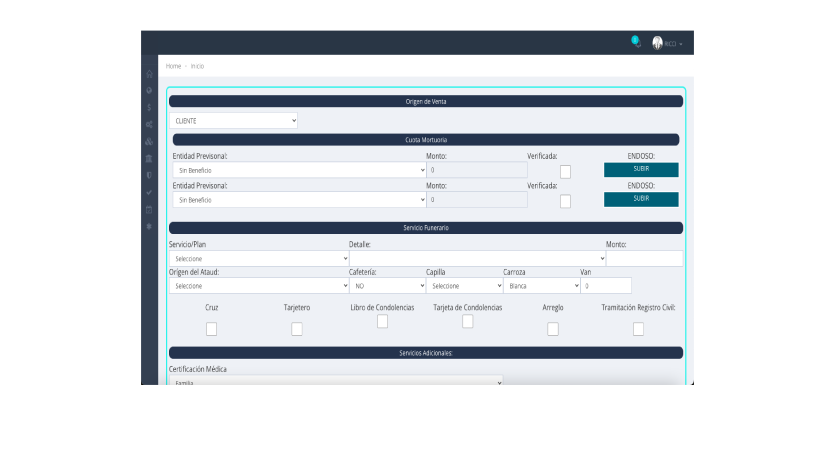The image size is (839, 456).
Task: Open the dollar sign sidebar section
Action: tap(149, 107)
